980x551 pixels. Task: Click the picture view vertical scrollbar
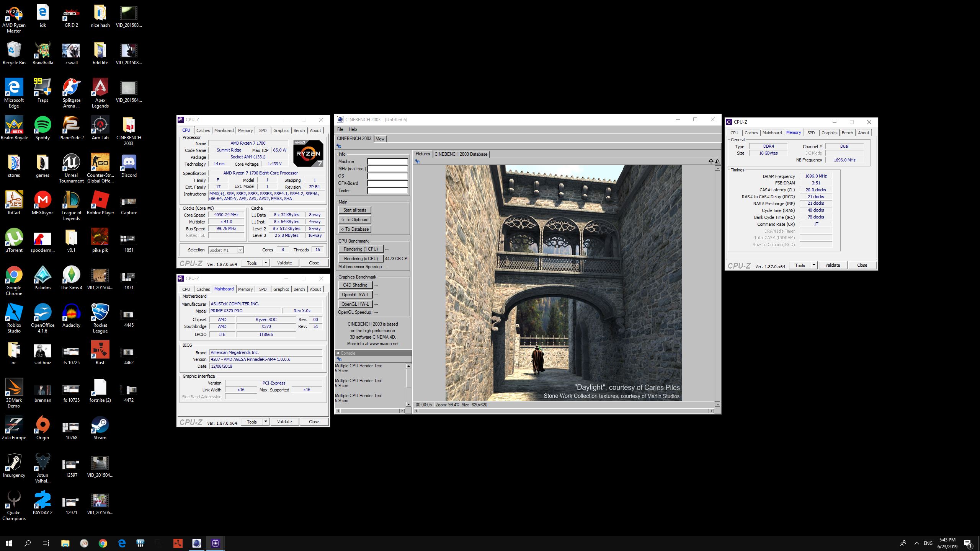(718, 286)
